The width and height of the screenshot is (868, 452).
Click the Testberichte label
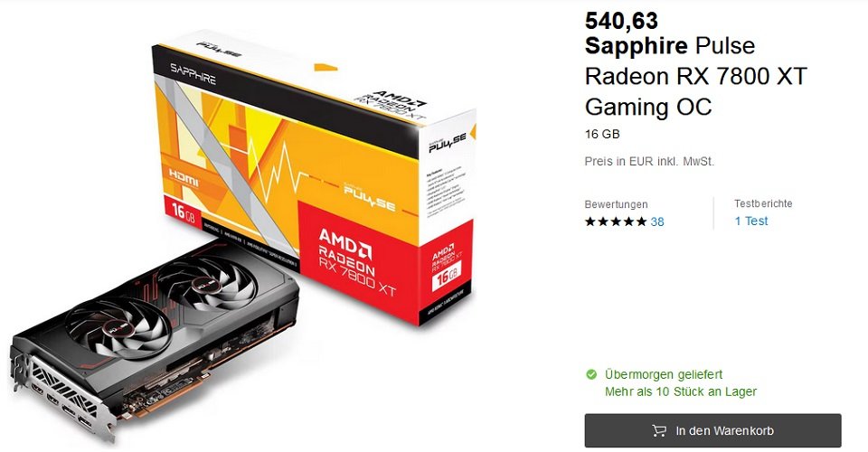(763, 203)
